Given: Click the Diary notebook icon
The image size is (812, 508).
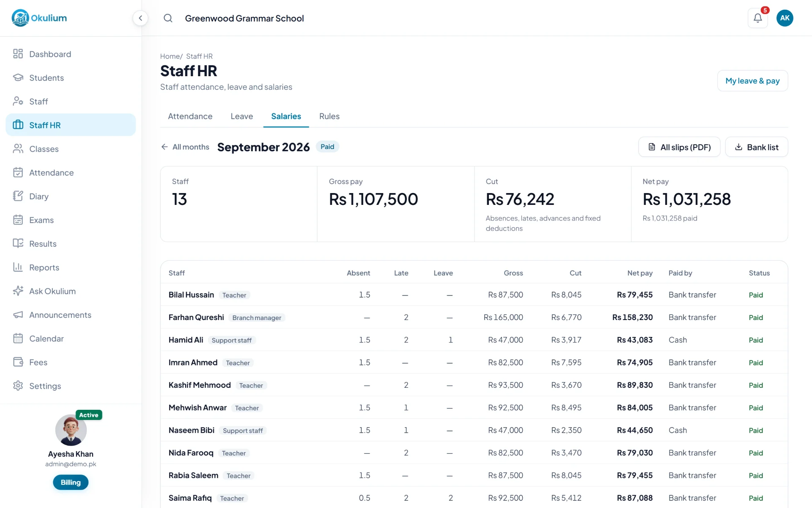Looking at the screenshot, I should [x=18, y=196].
